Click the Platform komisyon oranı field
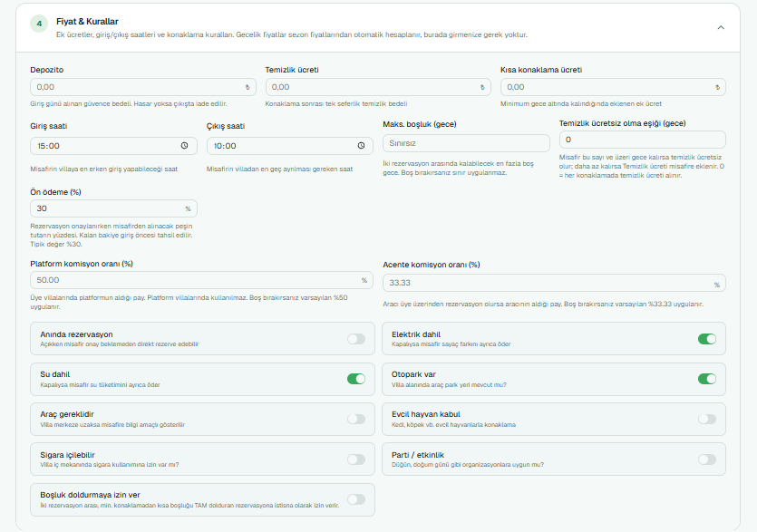This screenshot has width=757, height=532. point(201,280)
